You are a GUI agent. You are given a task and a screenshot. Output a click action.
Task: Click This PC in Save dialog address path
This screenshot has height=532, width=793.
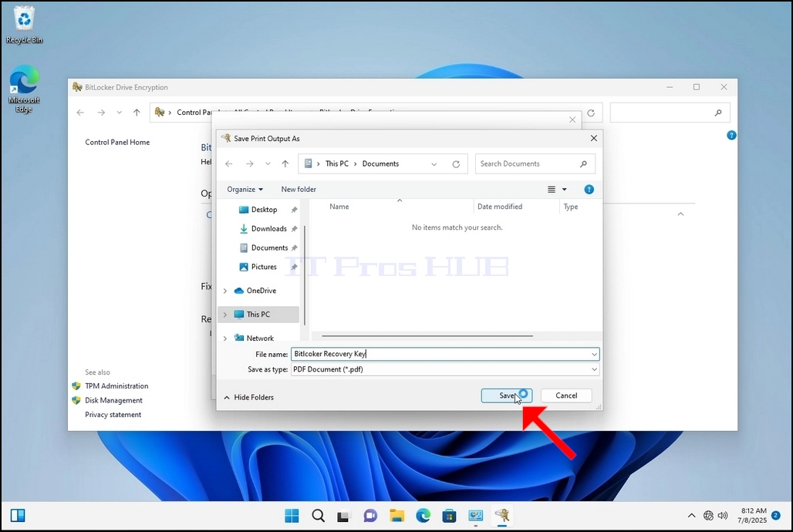pyautogui.click(x=337, y=164)
